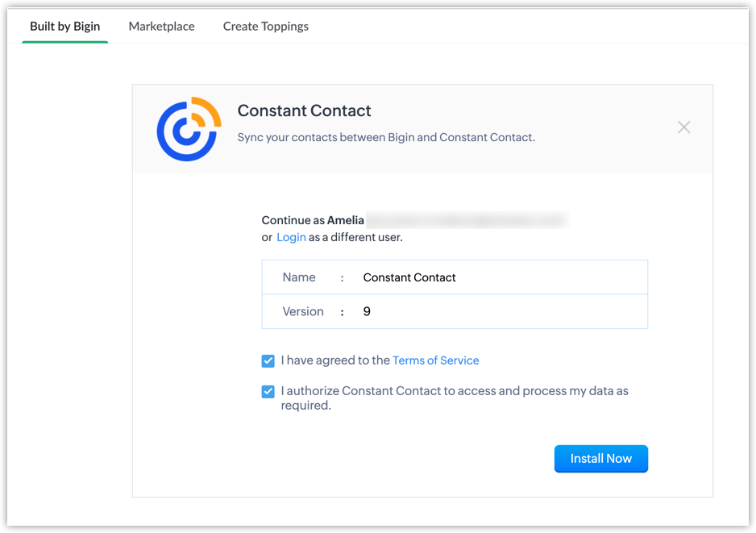Click the Constant Contact logo icon
The height and width of the screenshot is (533, 756).
tap(189, 129)
